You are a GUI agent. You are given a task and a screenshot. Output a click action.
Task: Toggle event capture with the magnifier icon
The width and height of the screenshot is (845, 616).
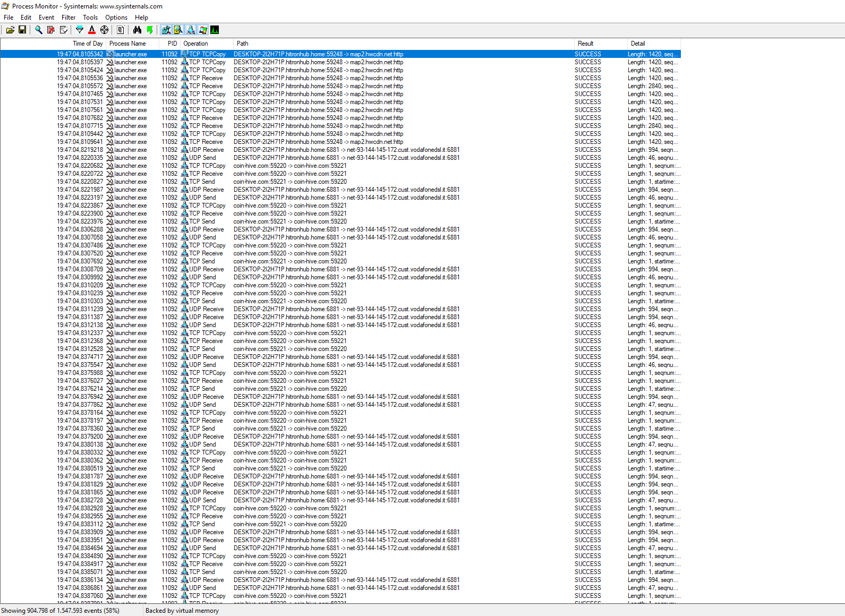[x=39, y=30]
